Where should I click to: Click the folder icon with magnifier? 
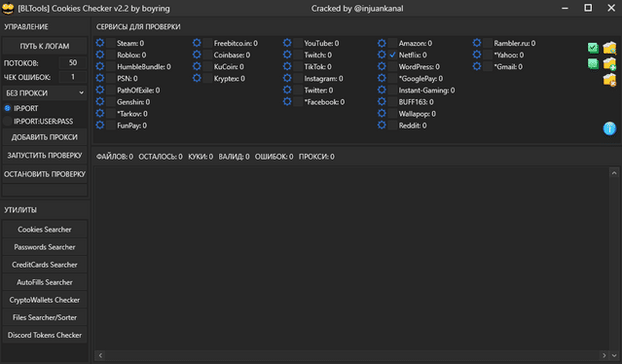click(609, 48)
